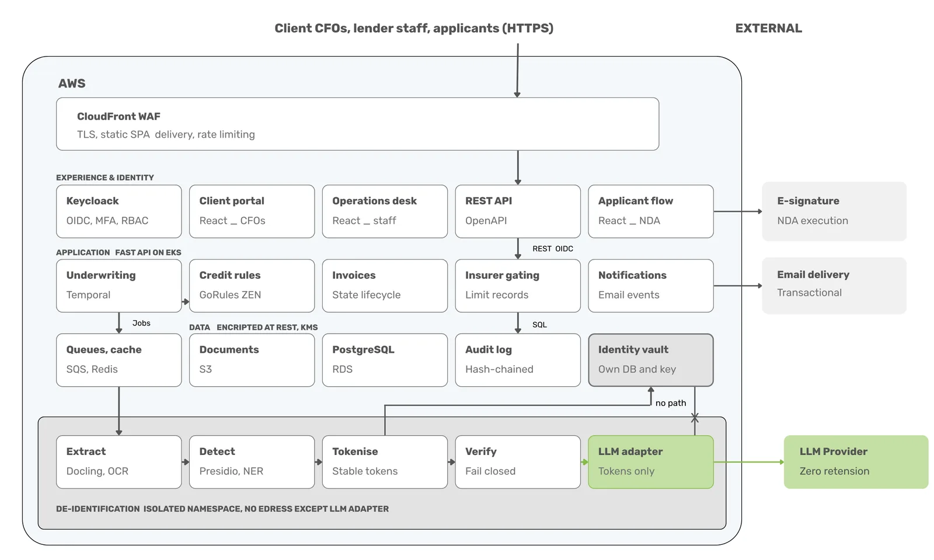Click the Keycloack identity box
Image resolution: width=934 pixels, height=560 pixels.
click(119, 211)
